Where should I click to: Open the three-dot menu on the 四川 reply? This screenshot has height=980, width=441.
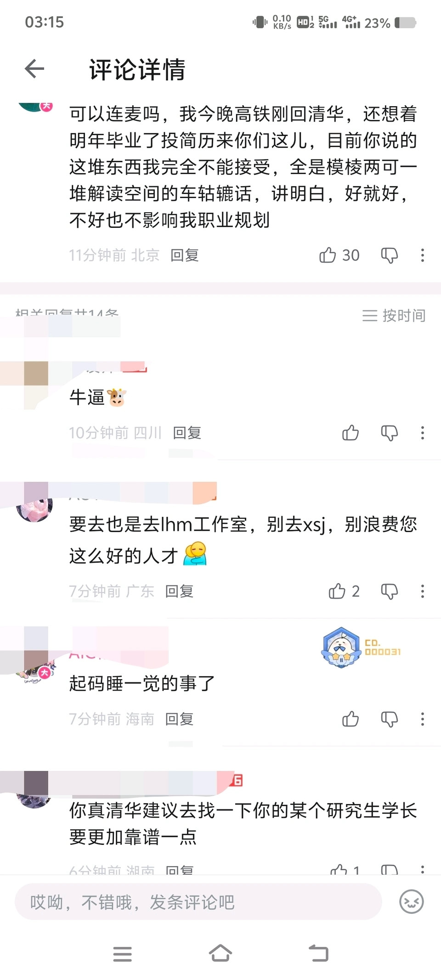tap(423, 433)
